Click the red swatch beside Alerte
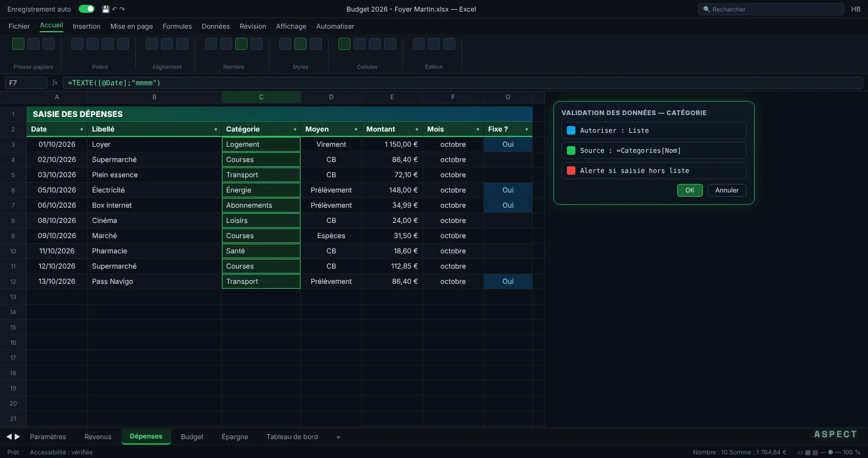The width and height of the screenshot is (868, 458). [571, 171]
